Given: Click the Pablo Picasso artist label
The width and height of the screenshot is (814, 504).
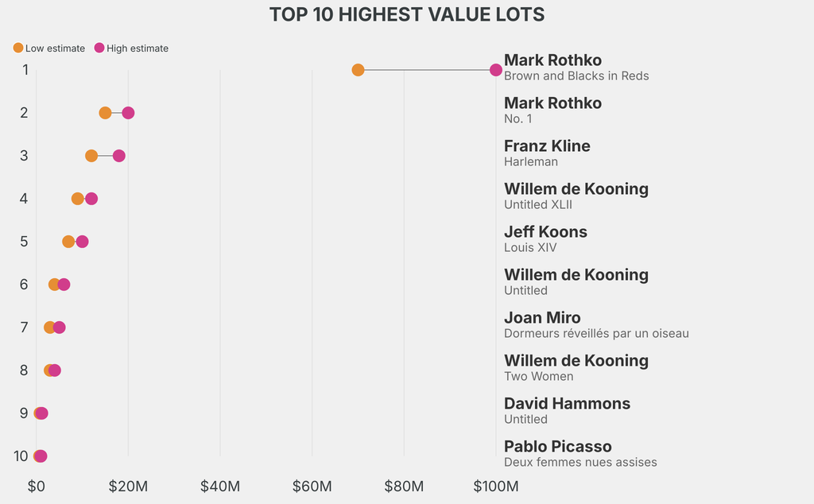Looking at the screenshot, I should tap(557, 447).
